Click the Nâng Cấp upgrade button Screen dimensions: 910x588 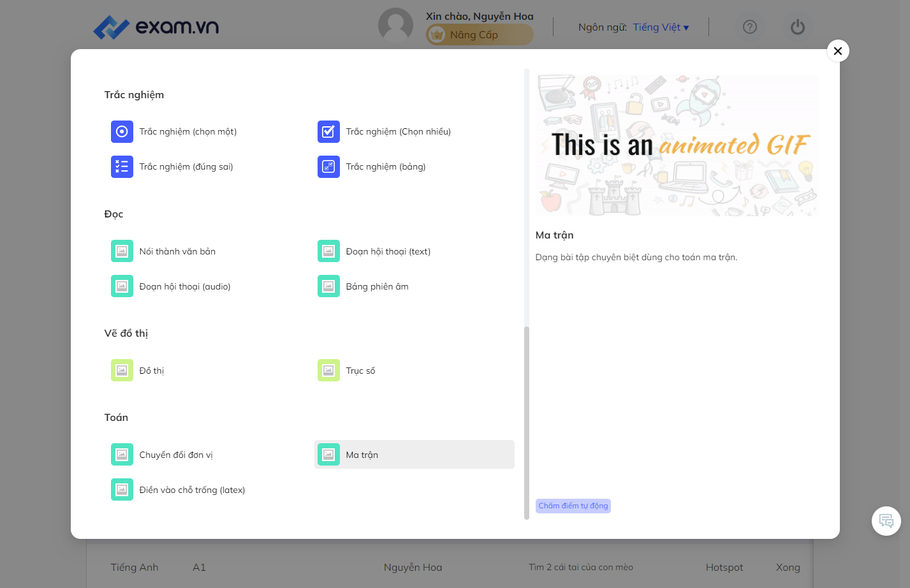click(x=480, y=34)
